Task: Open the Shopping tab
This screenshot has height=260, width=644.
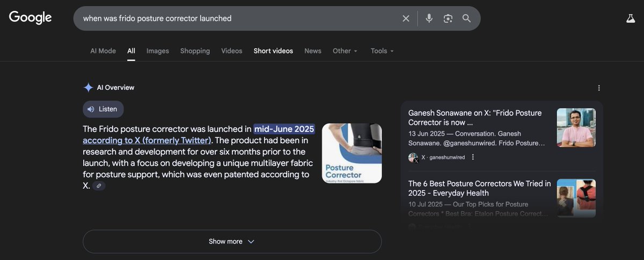Action: pyautogui.click(x=195, y=51)
